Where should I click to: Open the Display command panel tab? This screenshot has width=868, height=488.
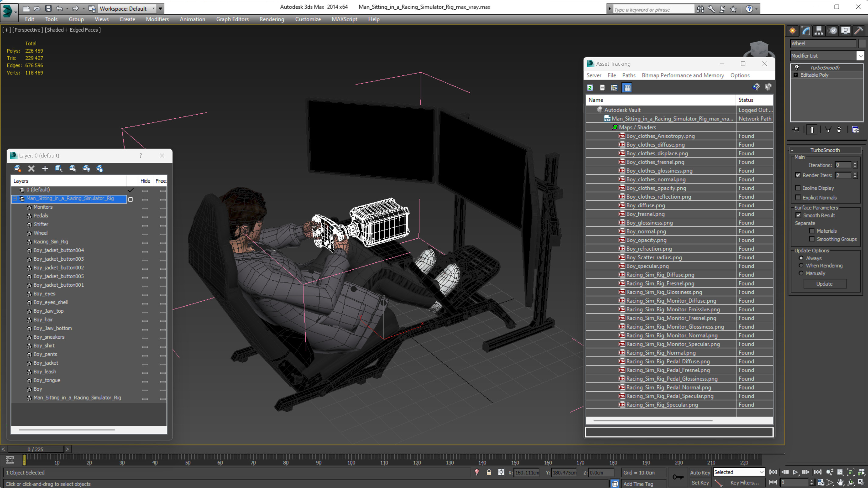[x=845, y=31]
